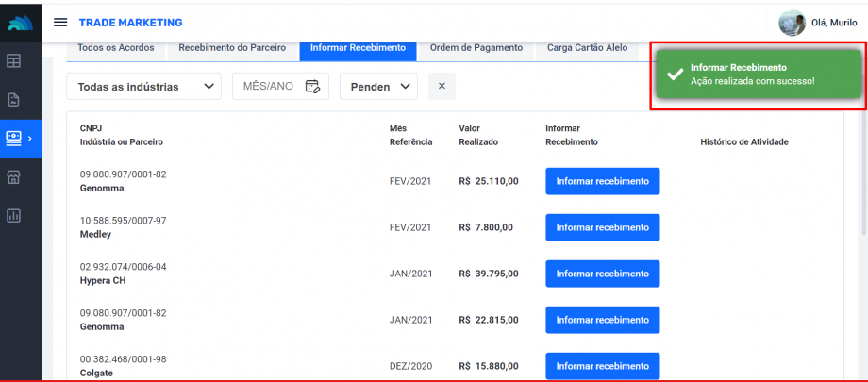Expand the sidebar chevron next to payment icon
Image resolution: width=868 pixels, height=382 pixels.
(30, 139)
